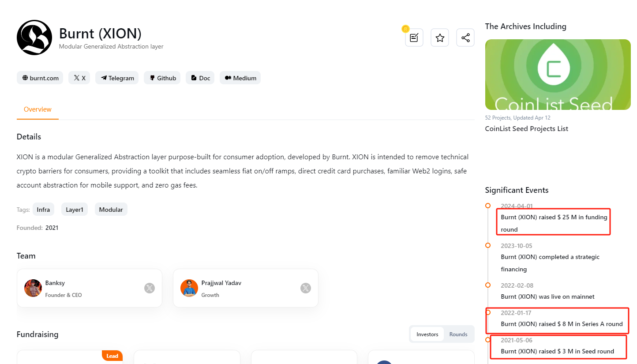Favorite the project with the star icon

click(440, 38)
